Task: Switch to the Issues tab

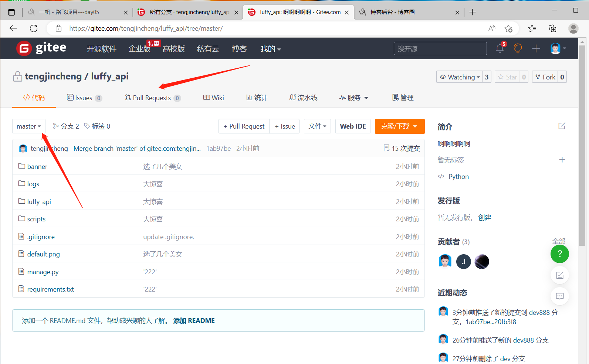Action: coord(84,98)
